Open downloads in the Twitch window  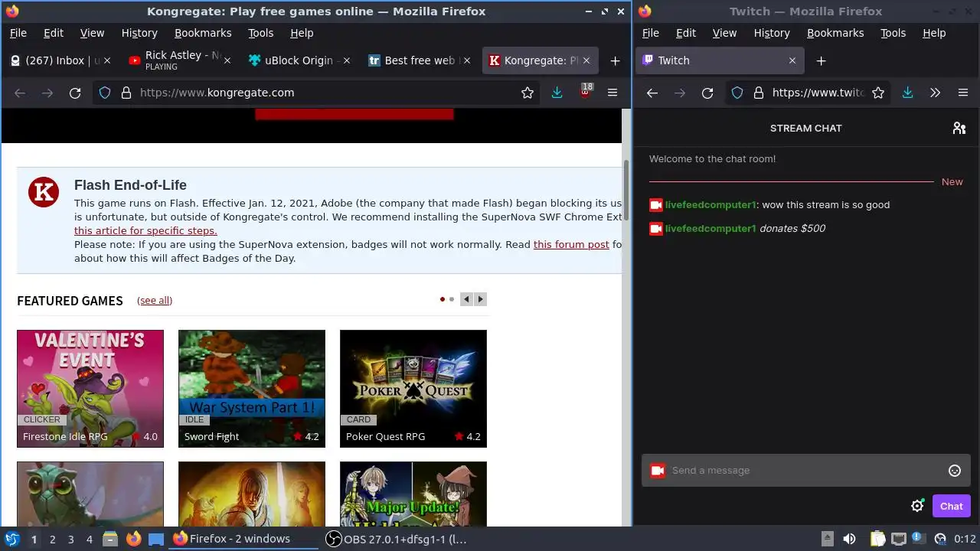[907, 93]
